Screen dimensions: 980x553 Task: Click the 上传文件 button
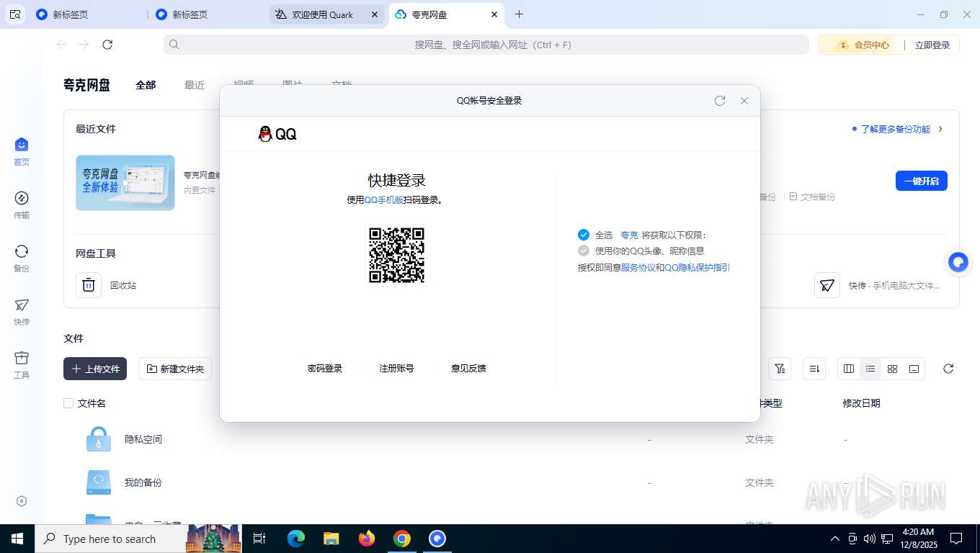tap(95, 369)
